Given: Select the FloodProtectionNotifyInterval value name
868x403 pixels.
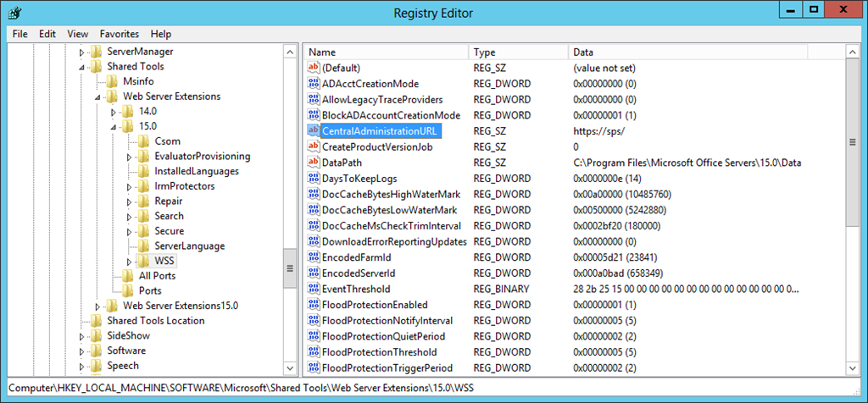Looking at the screenshot, I should 387,320.
